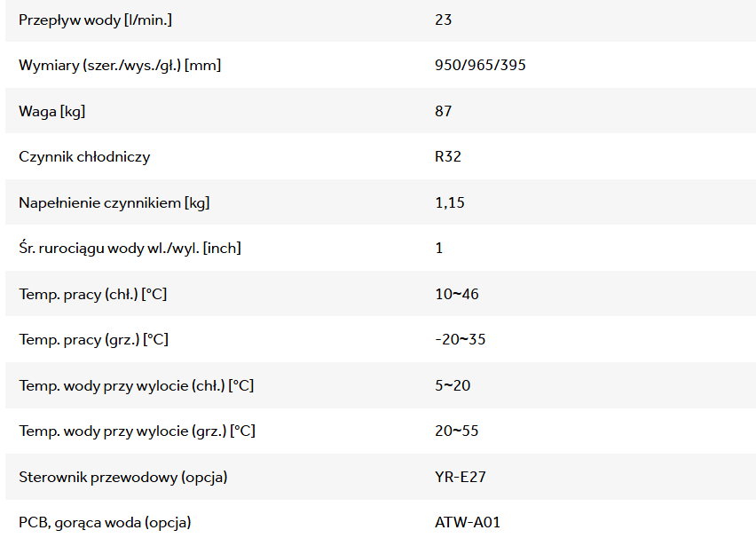Select the heating range value -20~35
The height and width of the screenshot is (546, 756).
pos(461,340)
